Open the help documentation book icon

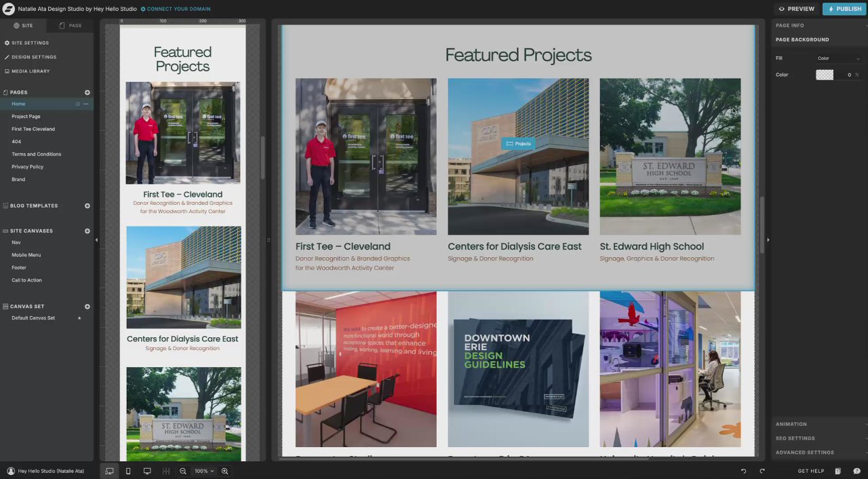(838, 471)
